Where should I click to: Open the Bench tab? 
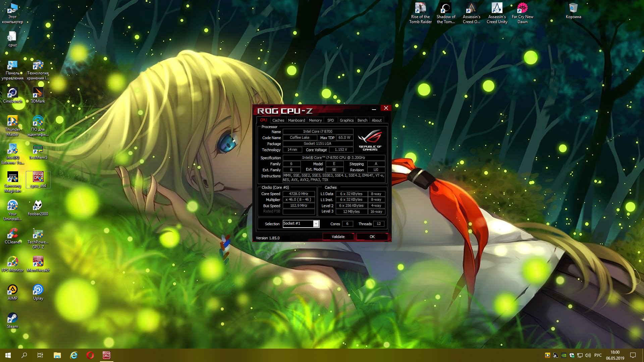[x=362, y=120]
